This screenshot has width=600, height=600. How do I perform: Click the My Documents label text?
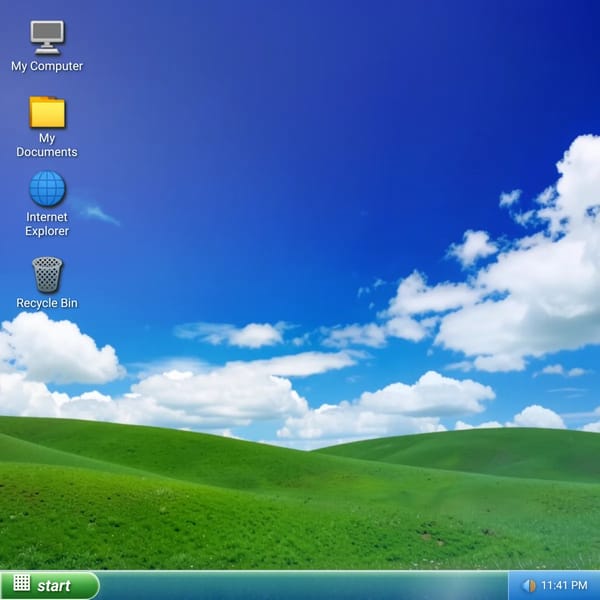pyautogui.click(x=47, y=145)
